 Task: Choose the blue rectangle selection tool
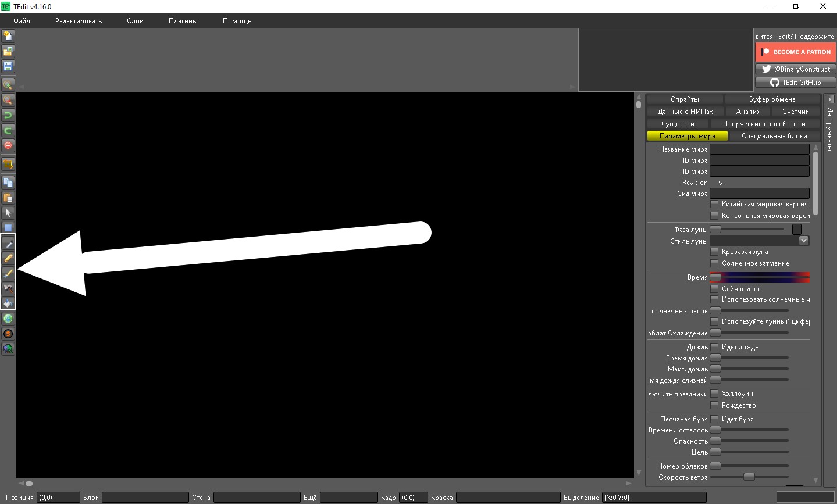pyautogui.click(x=8, y=228)
